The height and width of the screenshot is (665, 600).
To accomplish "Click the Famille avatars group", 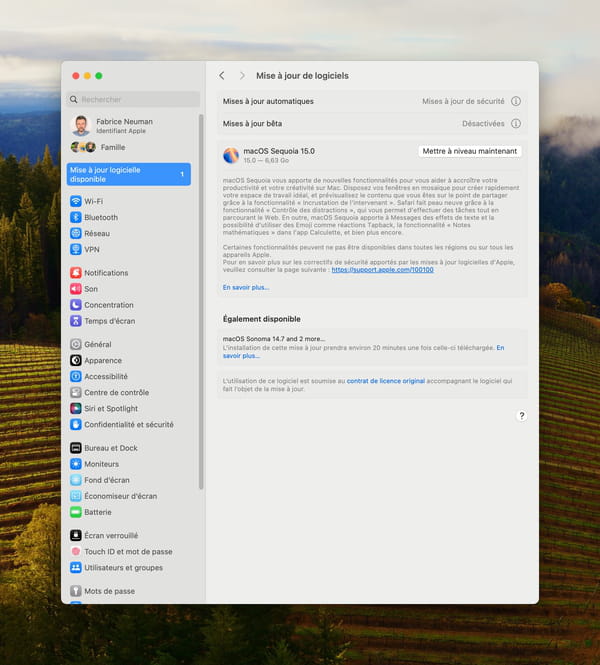I will (83, 147).
